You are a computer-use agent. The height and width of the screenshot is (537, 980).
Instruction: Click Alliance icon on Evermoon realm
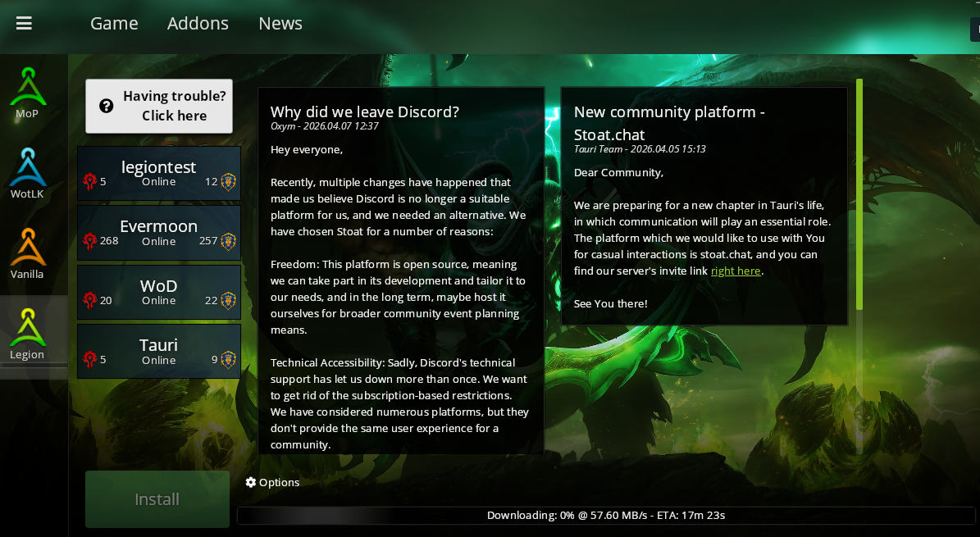coord(228,241)
